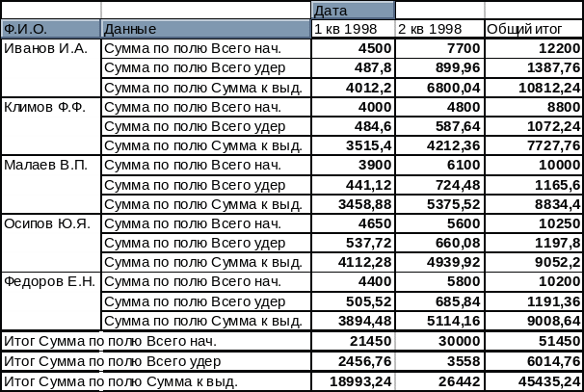Click cell with value 1072,24
This screenshot has width=584, height=392.
pyautogui.click(x=534, y=126)
